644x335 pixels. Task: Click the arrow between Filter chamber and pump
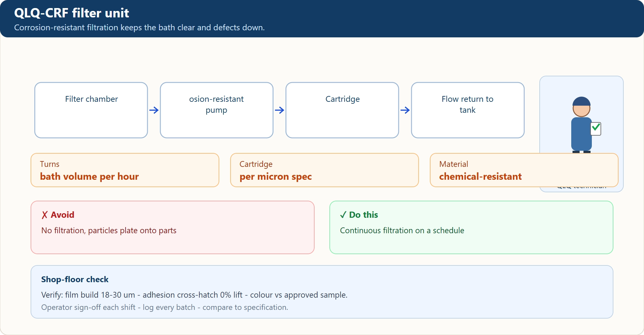154,110
